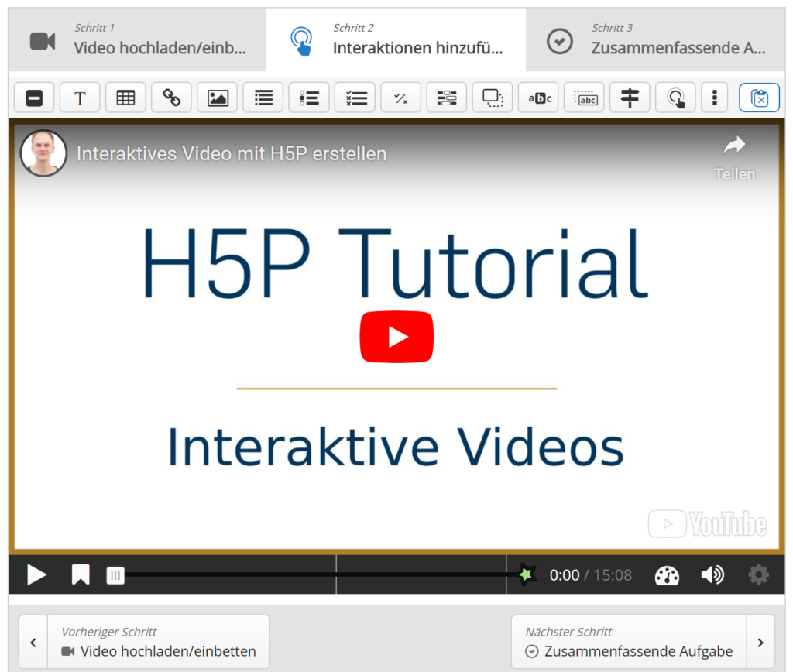Click the 0:00 current time display
The height and width of the screenshot is (672, 793).
tap(565, 575)
